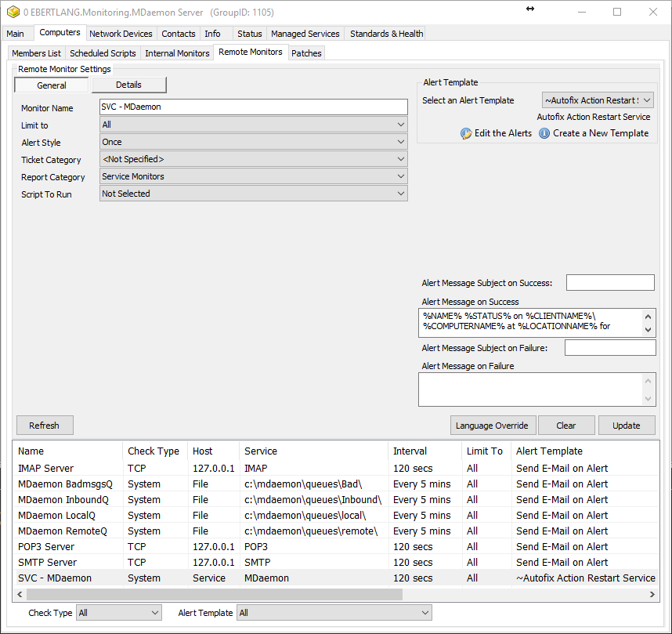The width and height of the screenshot is (672, 634).
Task: Click the Language Override button
Action: click(x=493, y=426)
